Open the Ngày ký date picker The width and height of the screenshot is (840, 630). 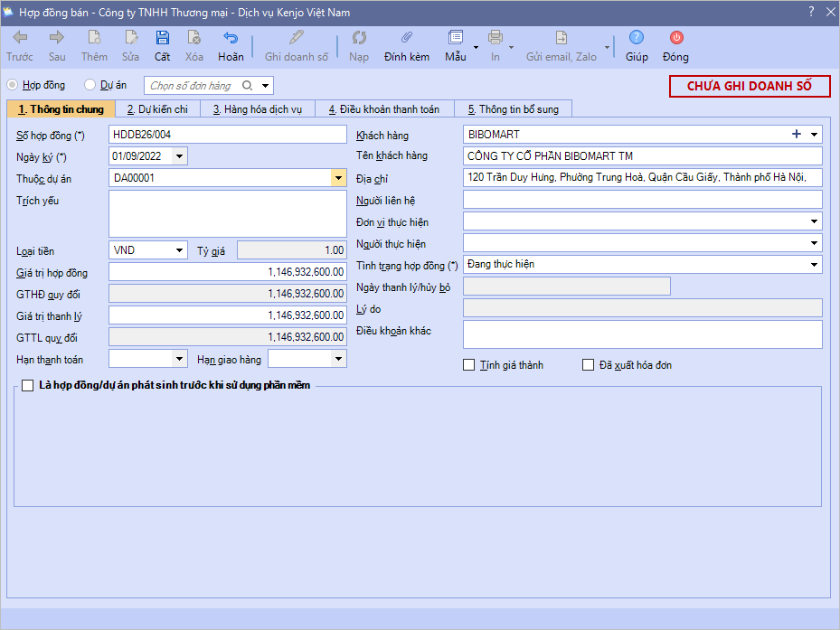[x=179, y=156]
